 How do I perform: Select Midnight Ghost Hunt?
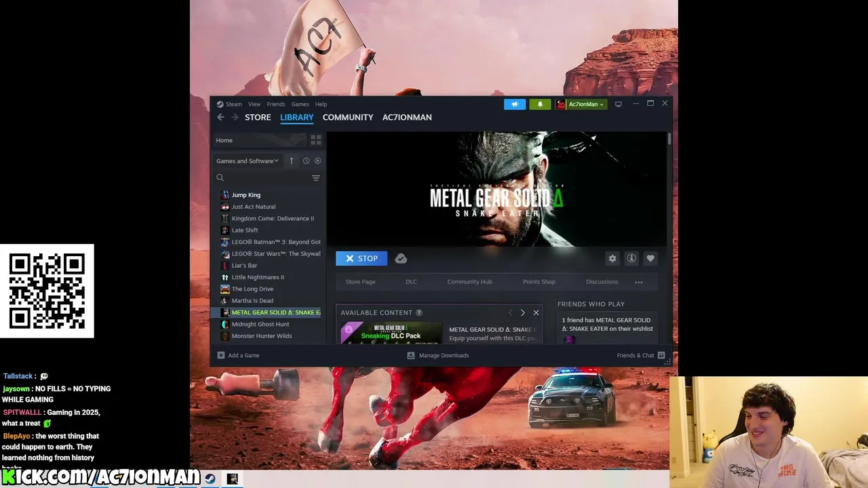pos(260,324)
